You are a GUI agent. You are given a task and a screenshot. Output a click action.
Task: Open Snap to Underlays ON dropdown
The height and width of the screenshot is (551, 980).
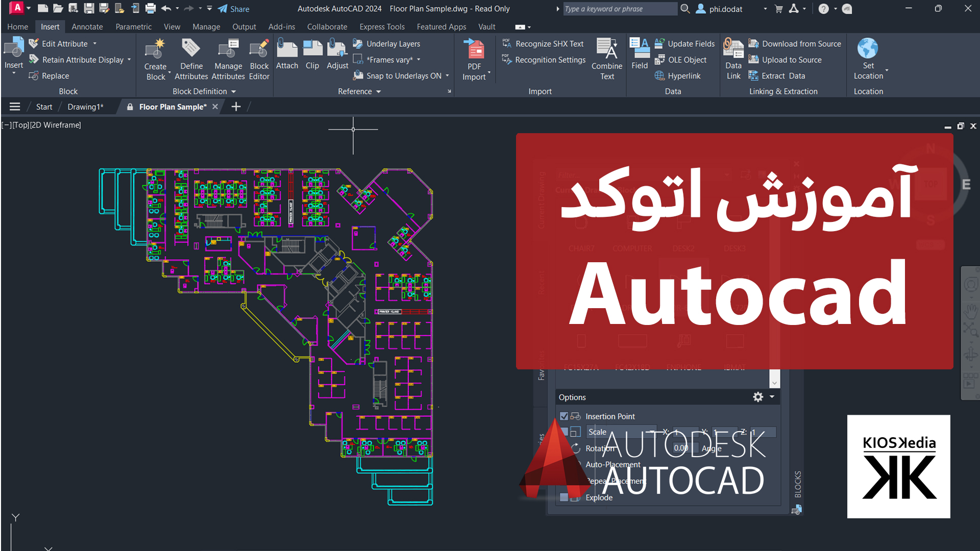(448, 76)
